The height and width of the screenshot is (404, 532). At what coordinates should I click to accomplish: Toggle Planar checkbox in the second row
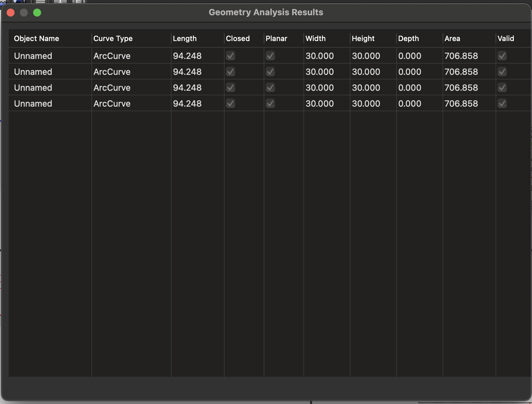click(x=270, y=72)
